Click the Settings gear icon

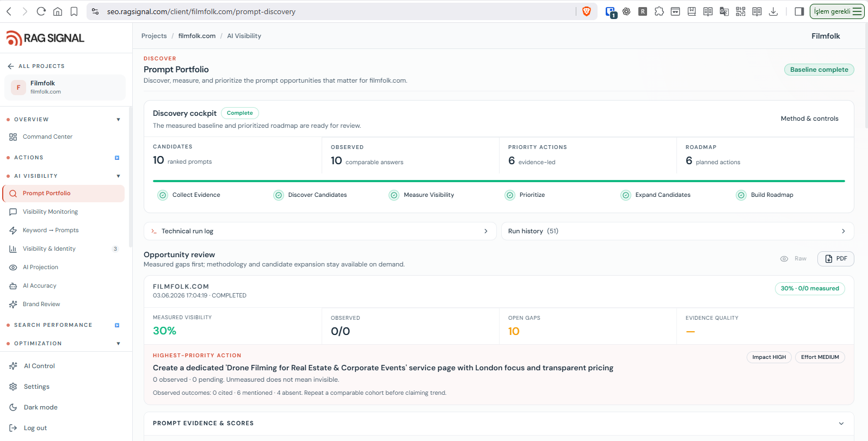[13, 387]
